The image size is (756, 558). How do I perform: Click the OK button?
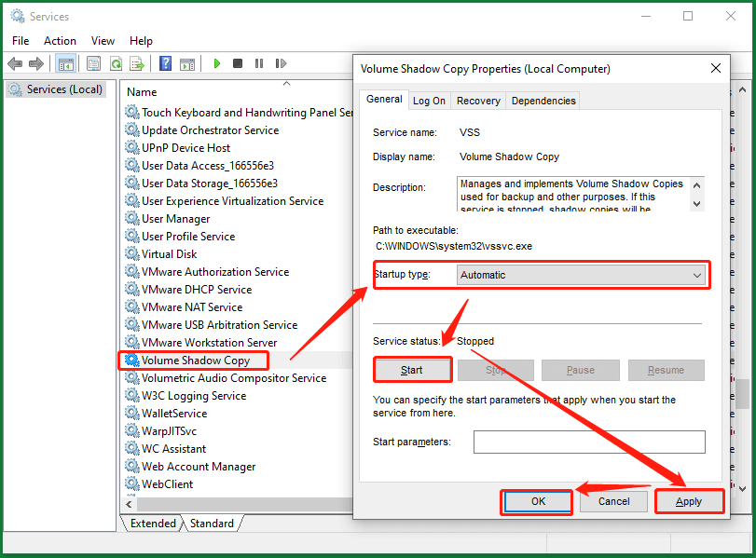[x=538, y=501]
